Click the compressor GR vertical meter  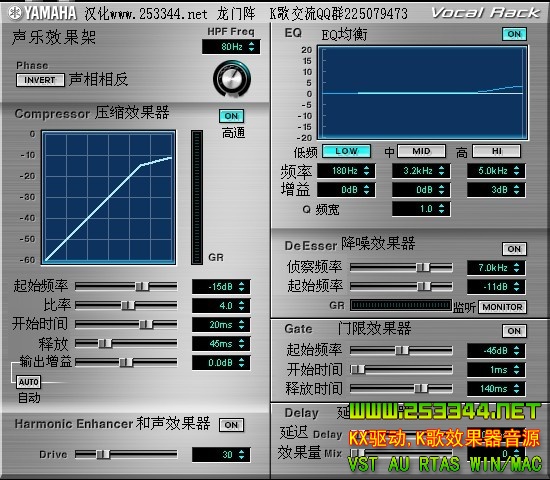(197, 197)
